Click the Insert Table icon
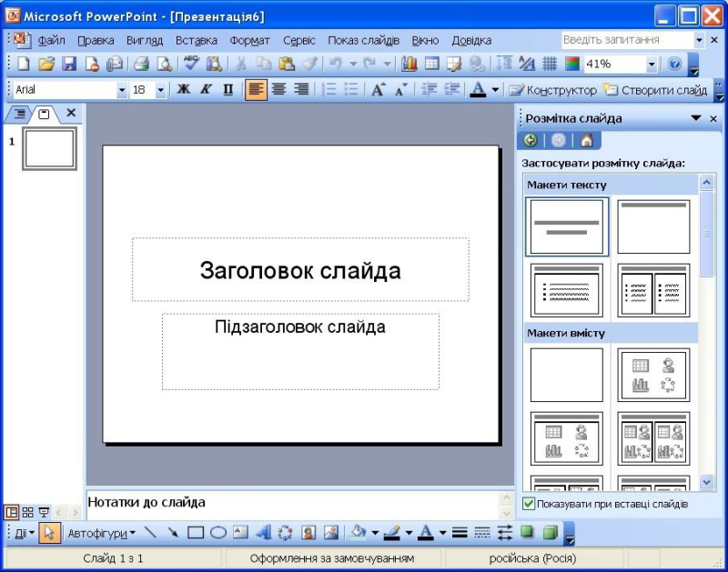728x572 pixels. click(x=431, y=64)
